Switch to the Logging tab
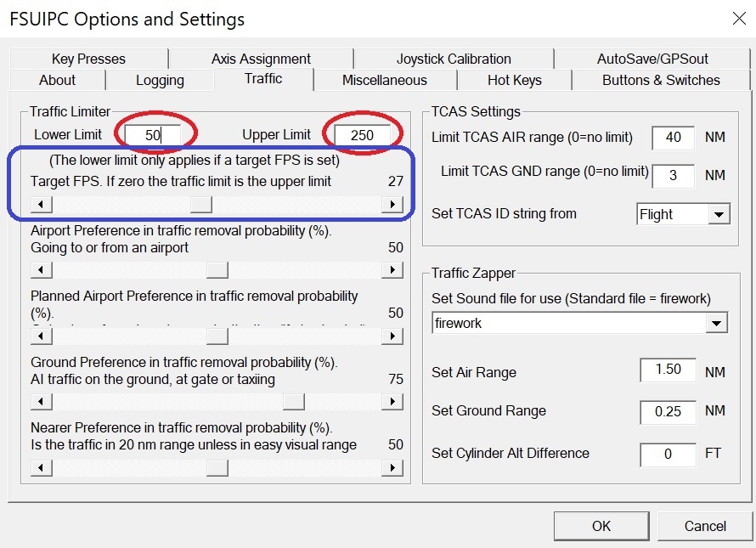Viewport: 756px width, 548px height. click(x=160, y=80)
